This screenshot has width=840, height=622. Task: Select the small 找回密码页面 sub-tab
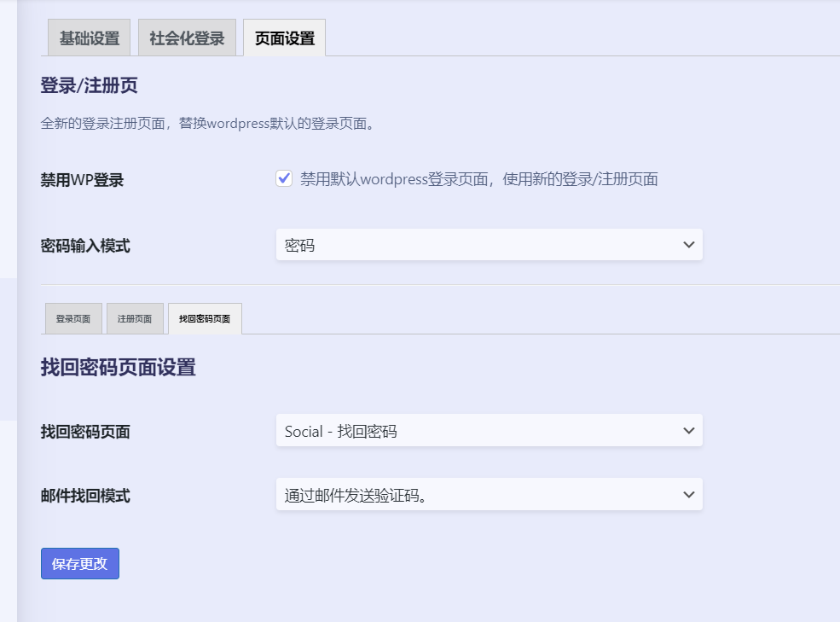coord(205,319)
